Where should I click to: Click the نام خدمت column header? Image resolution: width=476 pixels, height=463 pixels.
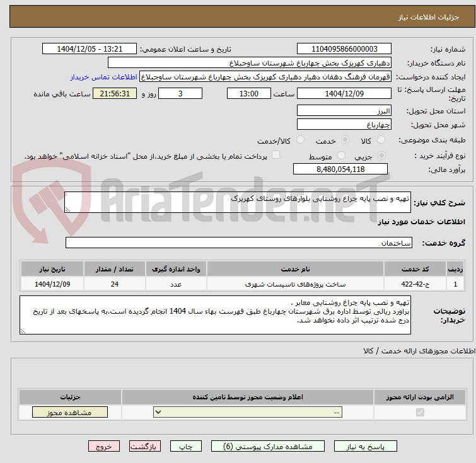pos(296,269)
